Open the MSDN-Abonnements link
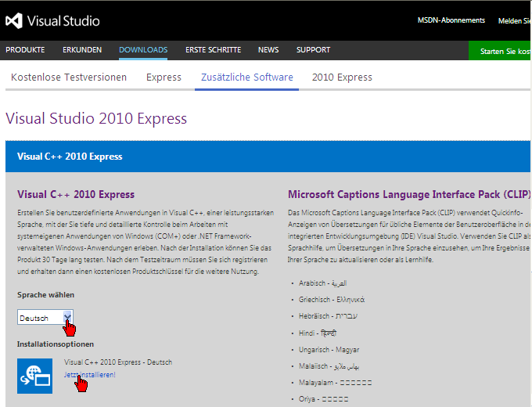 coord(451,20)
